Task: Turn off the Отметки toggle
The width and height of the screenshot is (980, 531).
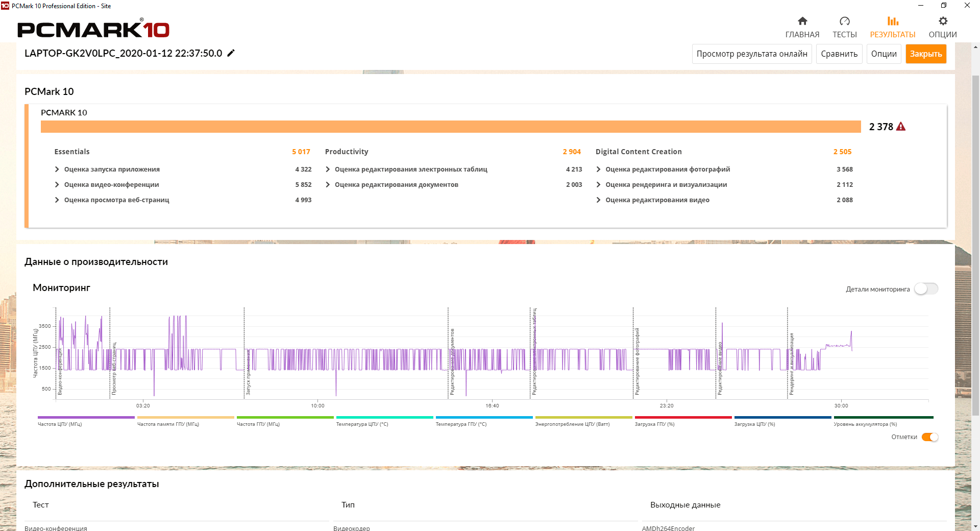Action: pos(930,437)
